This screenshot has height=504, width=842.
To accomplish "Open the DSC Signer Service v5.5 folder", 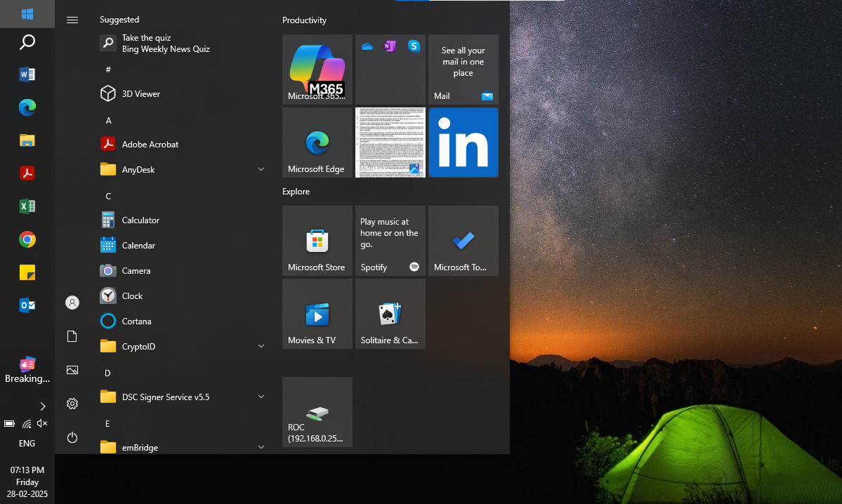I will coord(183,397).
